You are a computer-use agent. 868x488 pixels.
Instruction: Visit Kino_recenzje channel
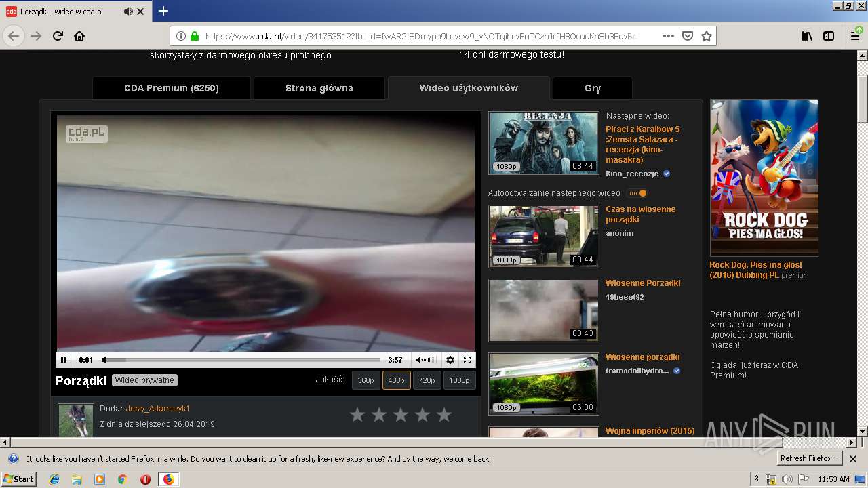coord(632,174)
